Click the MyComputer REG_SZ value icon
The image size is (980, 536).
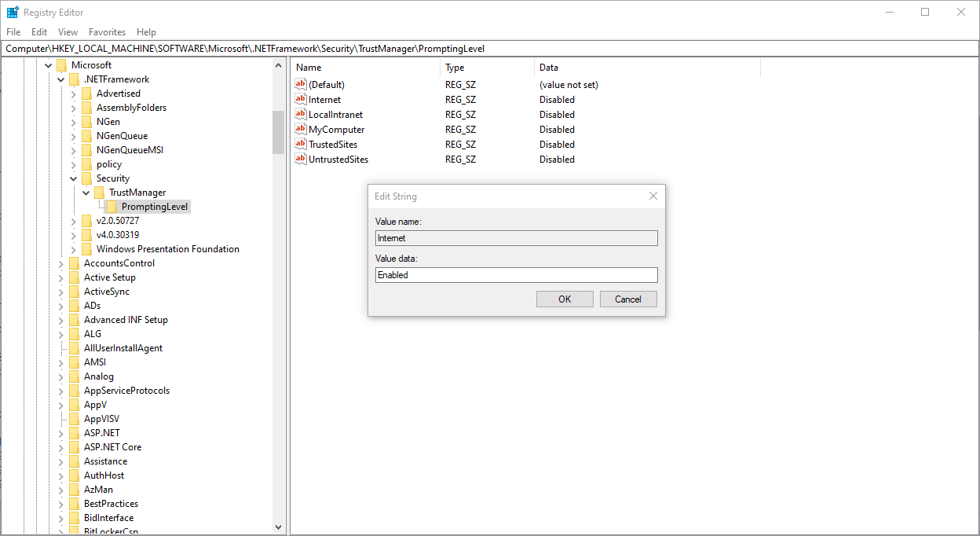300,130
